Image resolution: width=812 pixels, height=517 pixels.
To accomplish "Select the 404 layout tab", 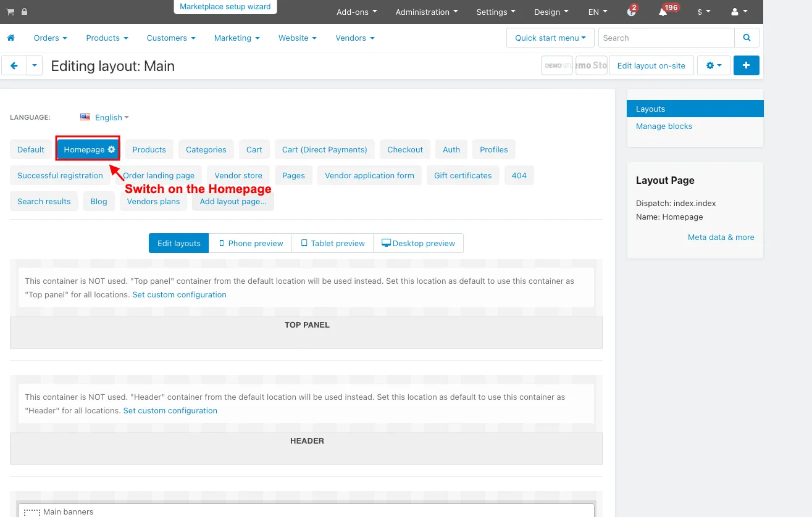I will (519, 175).
